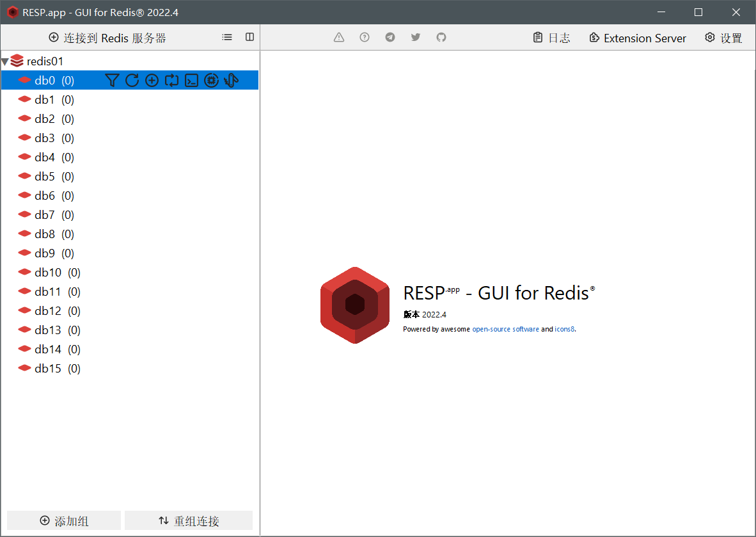This screenshot has width=756, height=537.
Task: Reload keys in db0
Action: pyautogui.click(x=132, y=80)
